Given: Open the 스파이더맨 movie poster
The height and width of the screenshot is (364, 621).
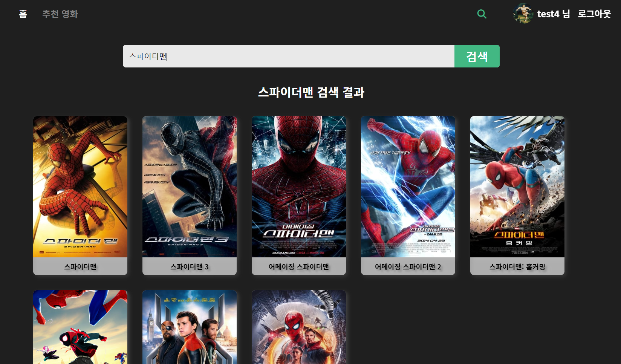Looking at the screenshot, I should point(80,187).
